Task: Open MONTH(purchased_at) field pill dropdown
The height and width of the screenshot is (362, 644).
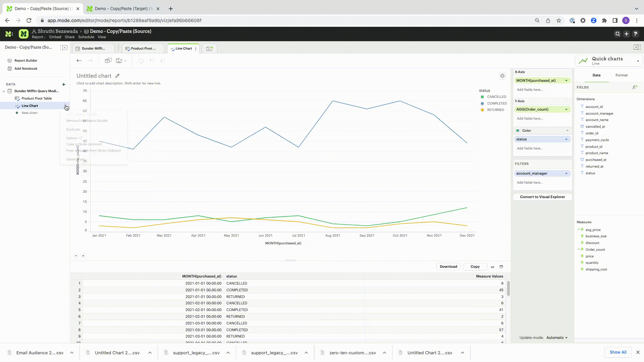Action: (566, 80)
